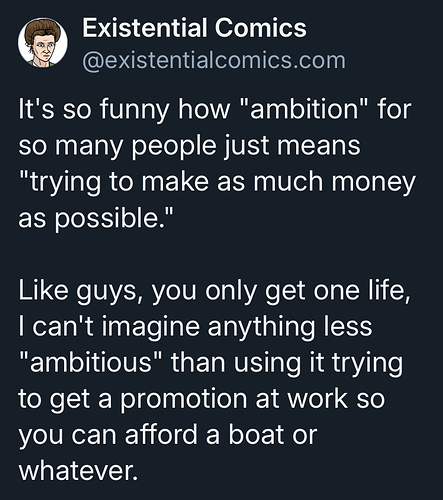Click the line "trying to make as much money"
The height and width of the screenshot is (500, 443).
(217, 182)
